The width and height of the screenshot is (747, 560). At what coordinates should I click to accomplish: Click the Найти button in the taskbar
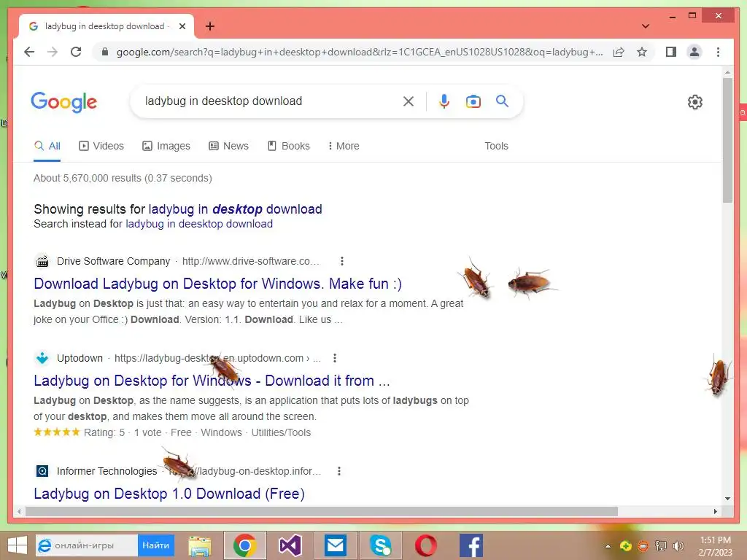point(156,545)
